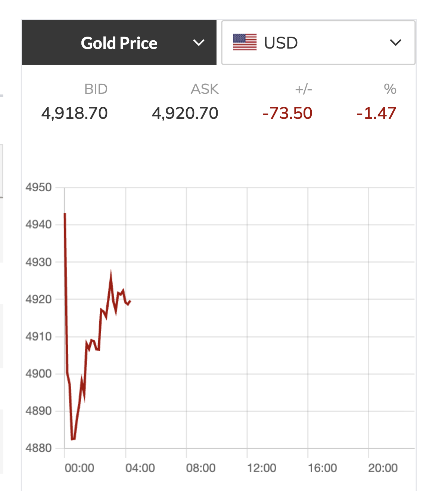Open the USD currency selector
The image size is (448, 491).
[x=318, y=43]
